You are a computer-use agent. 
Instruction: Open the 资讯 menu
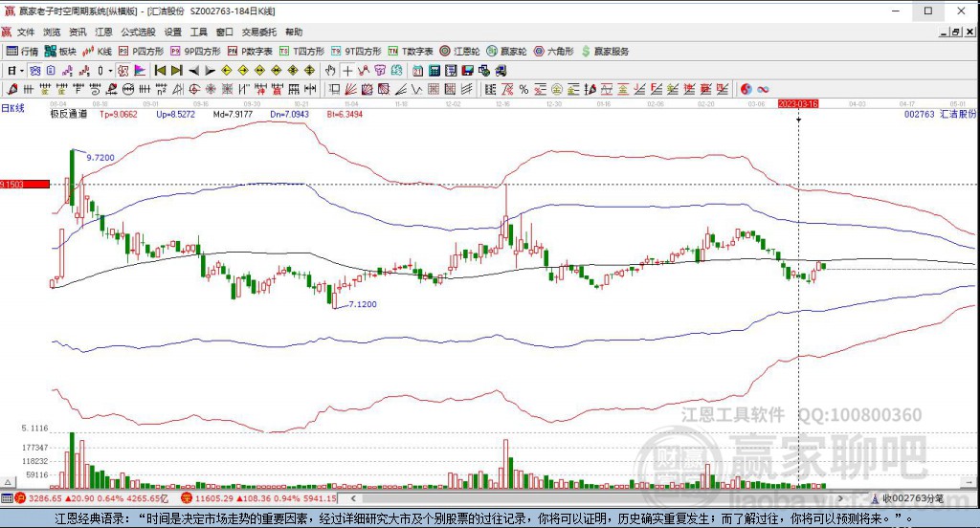(x=78, y=32)
